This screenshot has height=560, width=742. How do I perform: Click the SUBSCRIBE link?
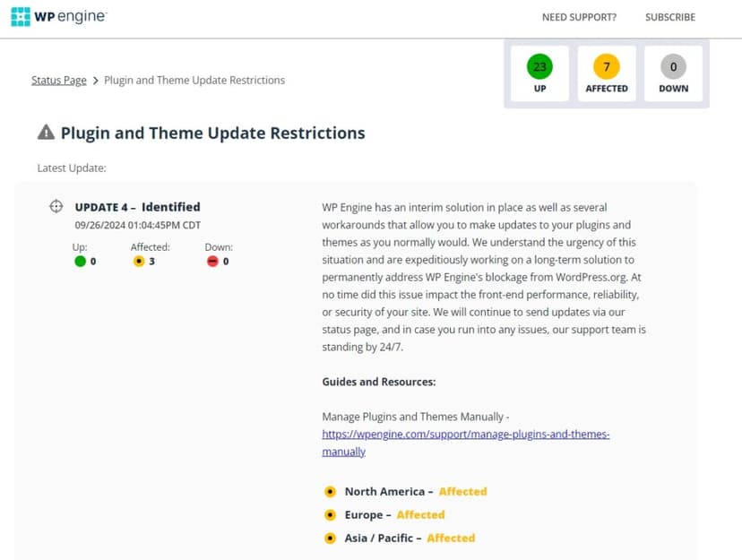point(670,18)
